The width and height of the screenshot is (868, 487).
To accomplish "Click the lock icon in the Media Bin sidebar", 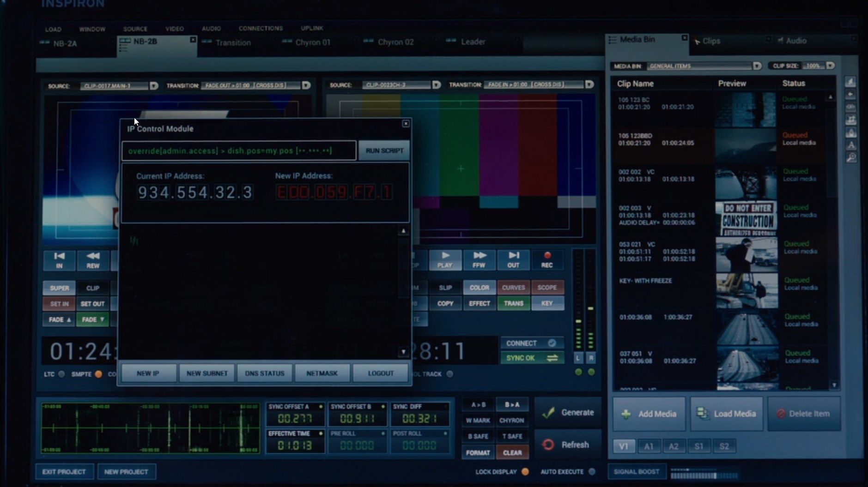I will [x=851, y=132].
